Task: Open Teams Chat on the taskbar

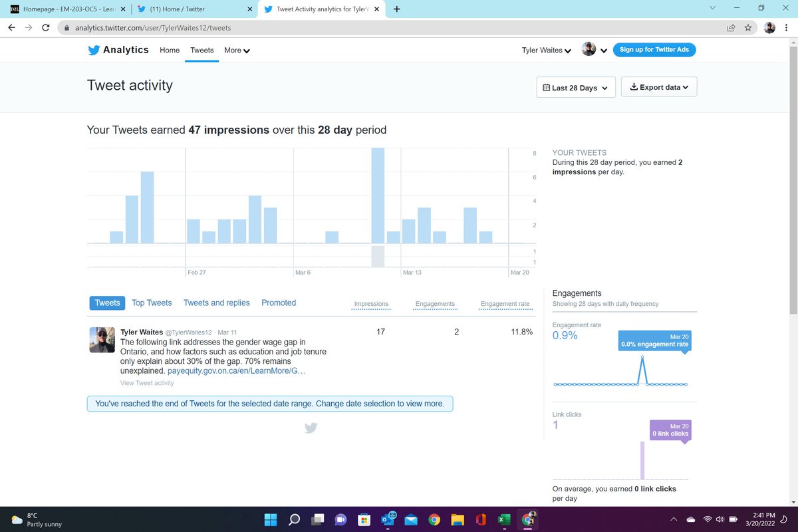Action: (x=340, y=519)
